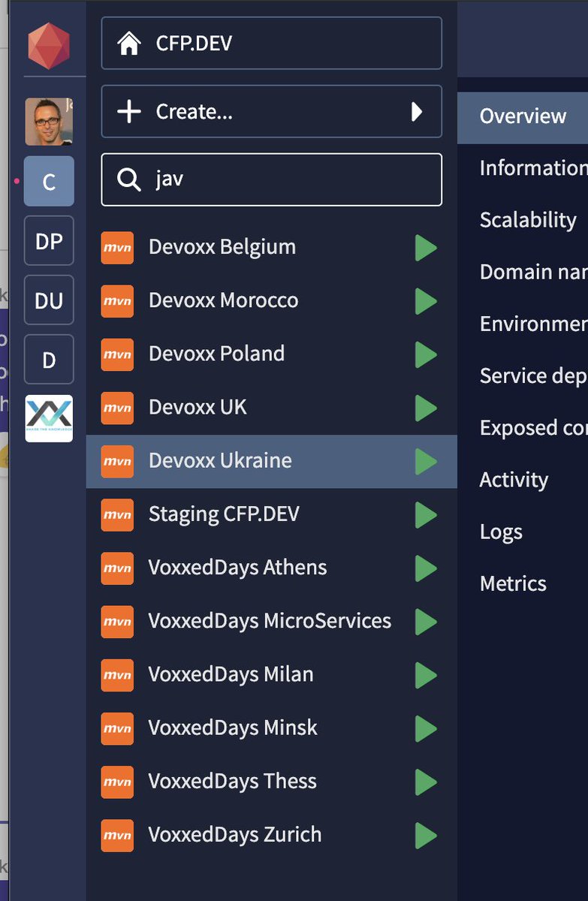
Task: Open the Devoxx Belgium application
Action: click(x=272, y=247)
